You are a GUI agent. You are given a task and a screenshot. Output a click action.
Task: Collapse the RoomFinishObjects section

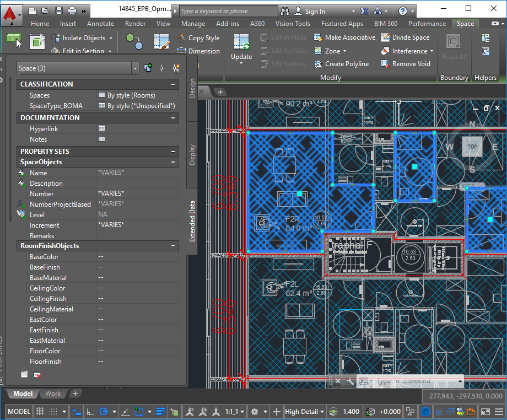[x=174, y=246]
